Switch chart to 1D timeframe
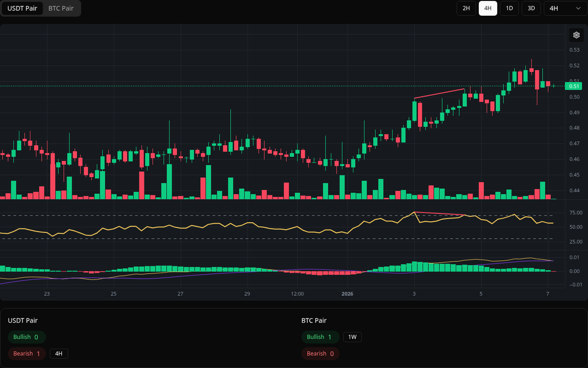Viewport: 588px width, 368px height. coord(509,8)
